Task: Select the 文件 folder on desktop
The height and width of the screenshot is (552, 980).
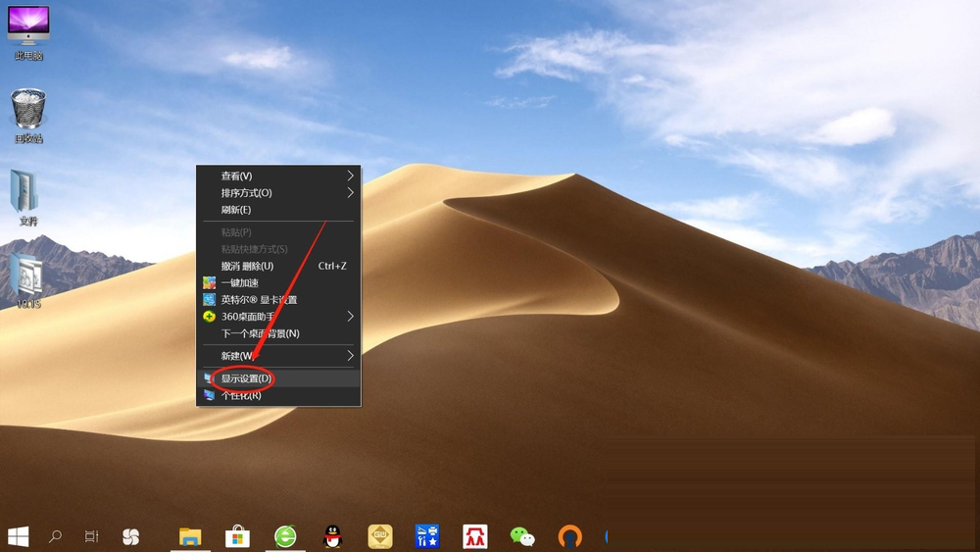Action: pyautogui.click(x=26, y=197)
